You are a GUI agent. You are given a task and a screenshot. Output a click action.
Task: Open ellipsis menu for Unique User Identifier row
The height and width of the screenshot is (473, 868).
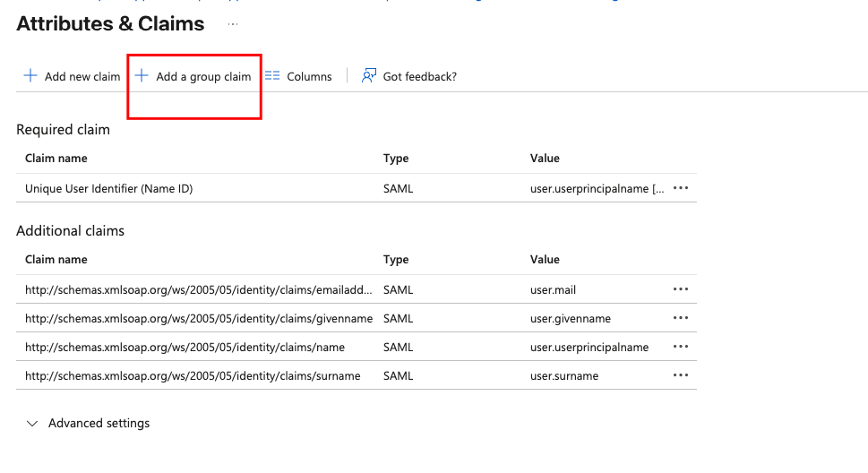pos(681,188)
